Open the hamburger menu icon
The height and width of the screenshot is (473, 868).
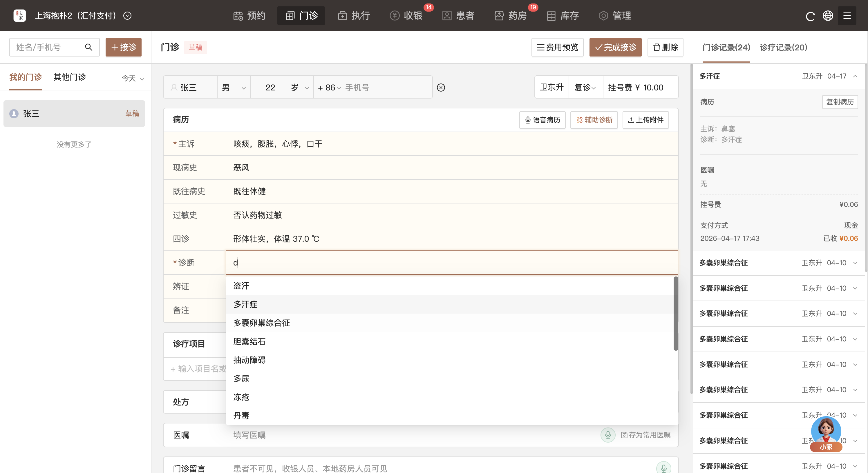847,16
